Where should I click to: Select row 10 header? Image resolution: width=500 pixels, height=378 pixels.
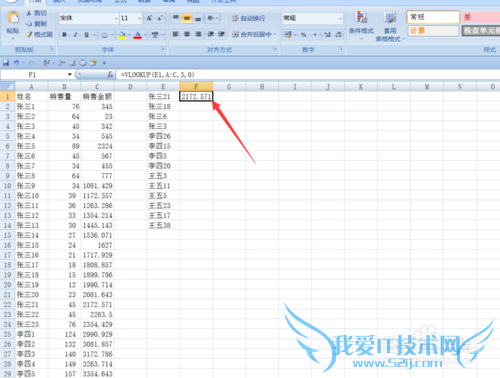tap(7, 186)
